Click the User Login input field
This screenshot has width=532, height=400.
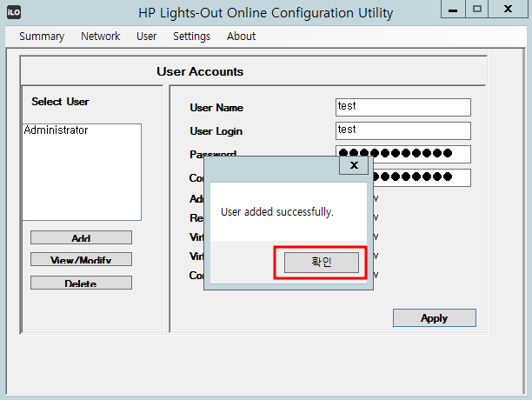[403, 130]
